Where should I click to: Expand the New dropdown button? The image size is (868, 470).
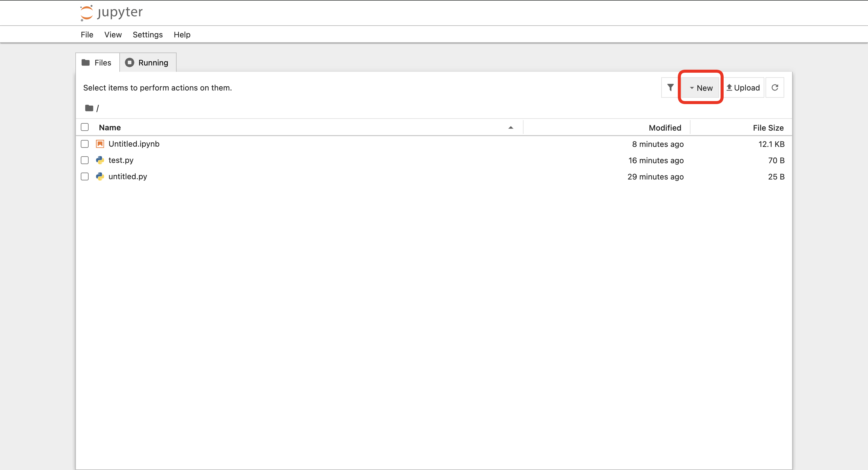[x=700, y=88]
